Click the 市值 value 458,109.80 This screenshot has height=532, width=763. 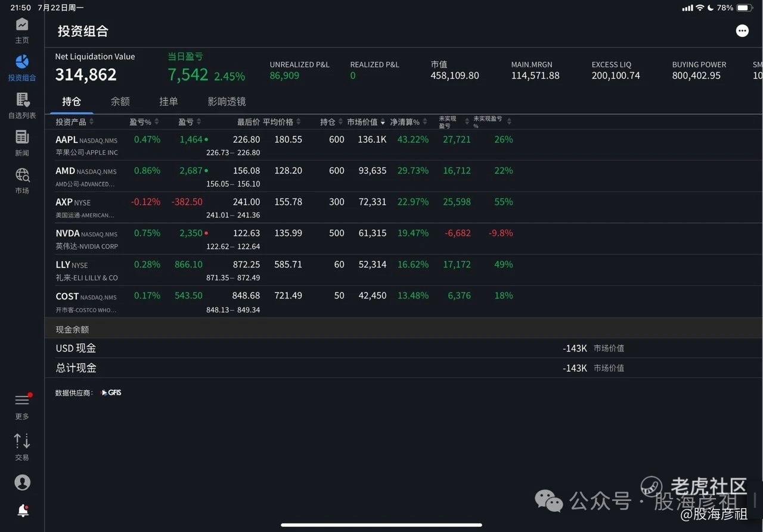[455, 76]
